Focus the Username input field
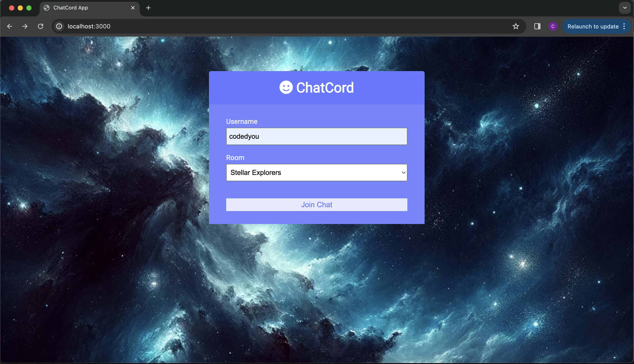Viewport: 634px width, 364px height. pyautogui.click(x=316, y=136)
